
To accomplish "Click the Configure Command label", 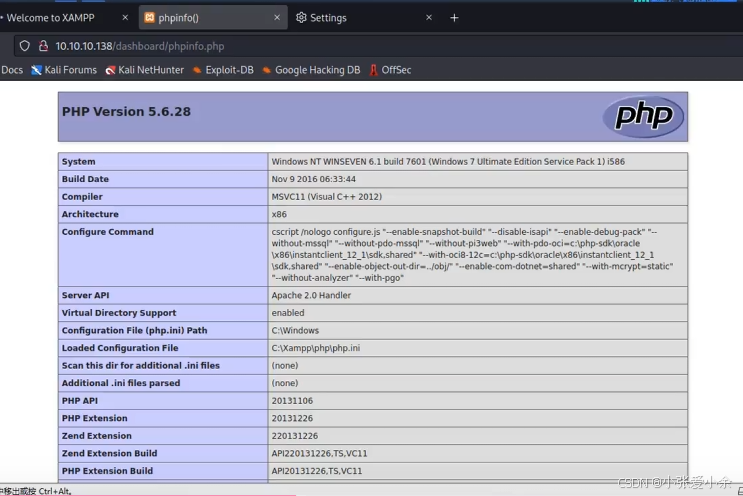I will tap(108, 232).
